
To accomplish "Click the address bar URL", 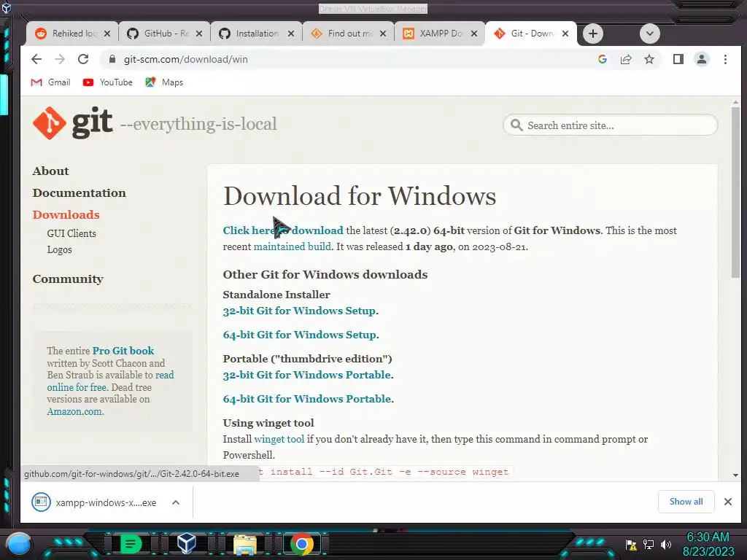I will tap(186, 59).
